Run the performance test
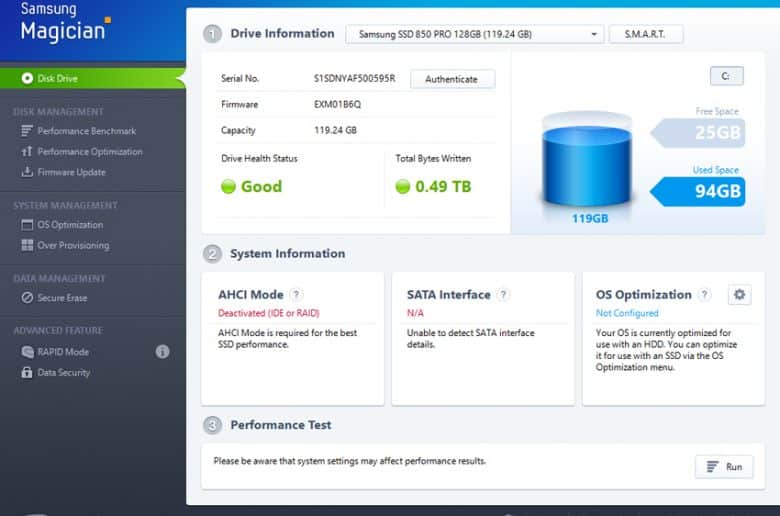Viewport: 780px width, 516px height. 724,467
